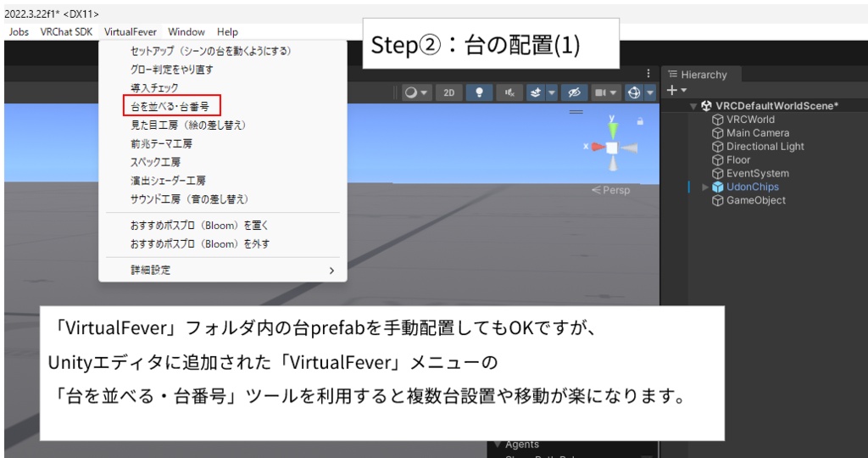This screenshot has height=458, width=868.
Task: Toggle scene lighting lightbulb button
Action: pos(480,92)
